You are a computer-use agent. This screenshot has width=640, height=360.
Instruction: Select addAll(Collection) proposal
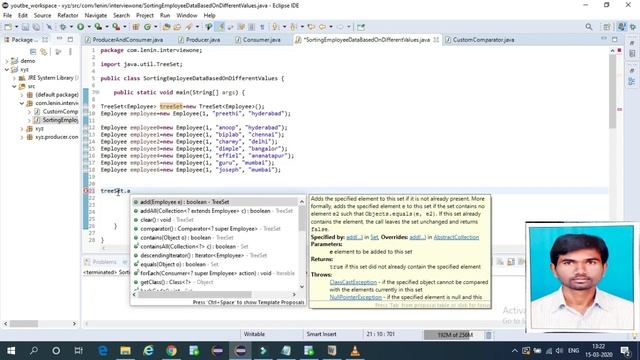tap(215, 211)
